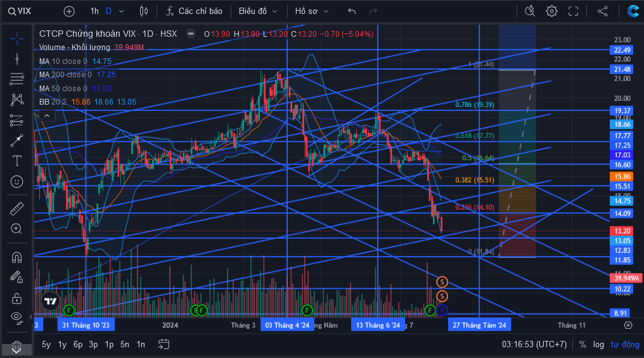Click the 03:16:53 (UTC+7) timezone
Screen dimensions: 644x358
[534, 345]
